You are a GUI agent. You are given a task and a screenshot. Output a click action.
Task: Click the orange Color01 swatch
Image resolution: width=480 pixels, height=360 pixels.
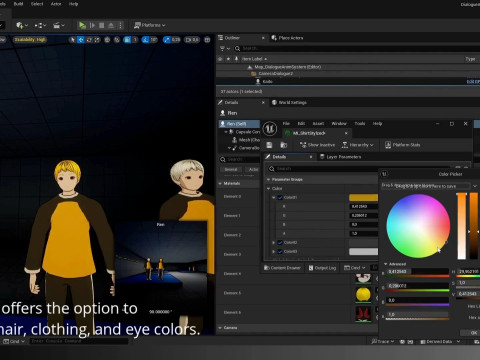coord(363,198)
